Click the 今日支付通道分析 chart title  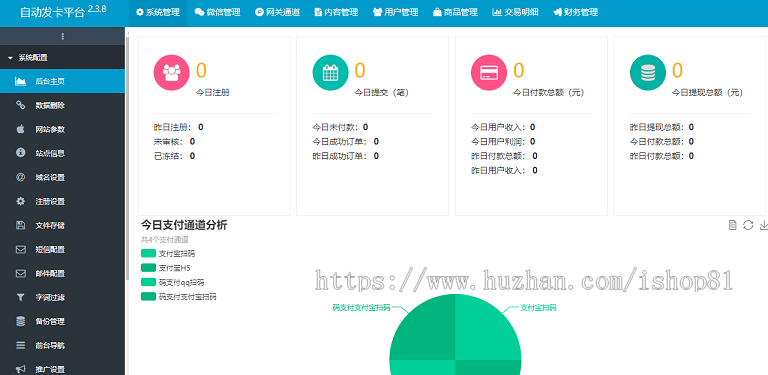[x=184, y=225]
